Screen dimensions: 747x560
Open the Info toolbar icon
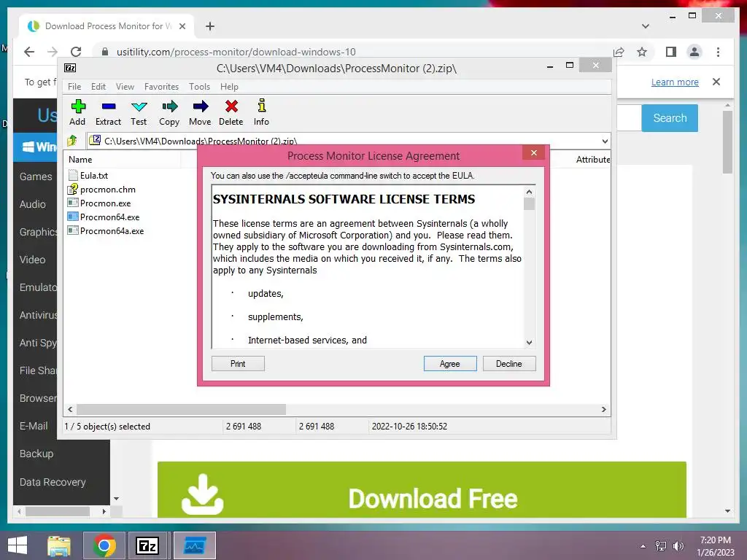coord(261,112)
